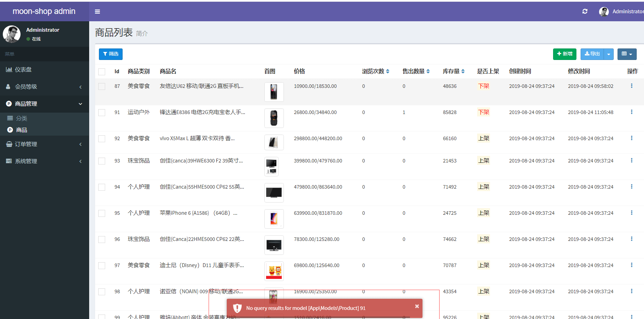Click stock value 48636
The image size is (644, 319).
pyautogui.click(x=450, y=86)
